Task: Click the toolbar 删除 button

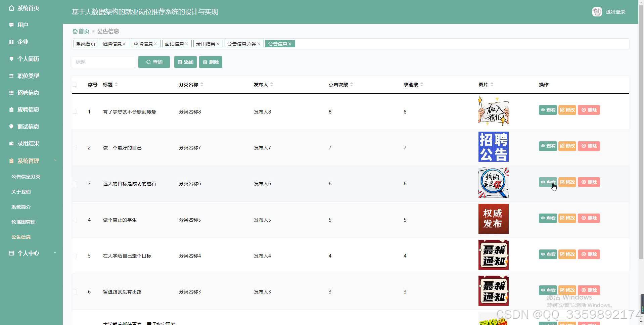Action: point(211,62)
